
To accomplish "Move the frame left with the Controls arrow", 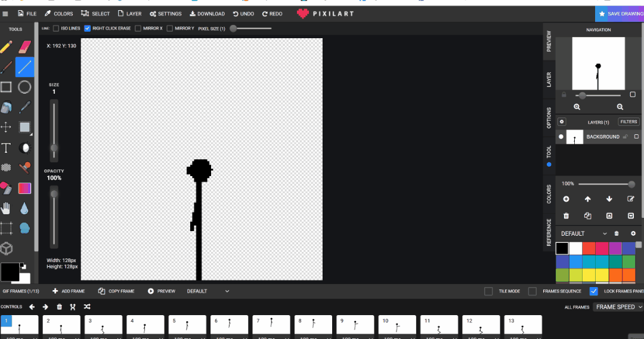I will click(x=32, y=307).
